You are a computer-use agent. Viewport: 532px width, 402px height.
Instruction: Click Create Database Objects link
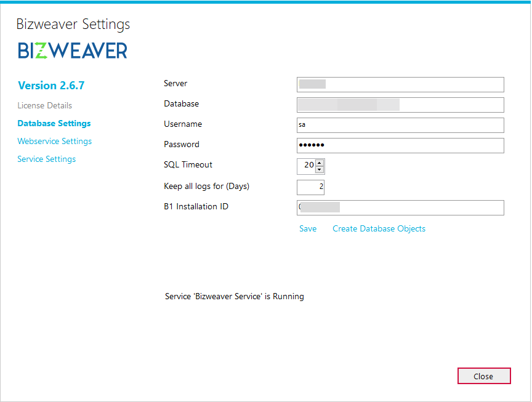(x=379, y=228)
